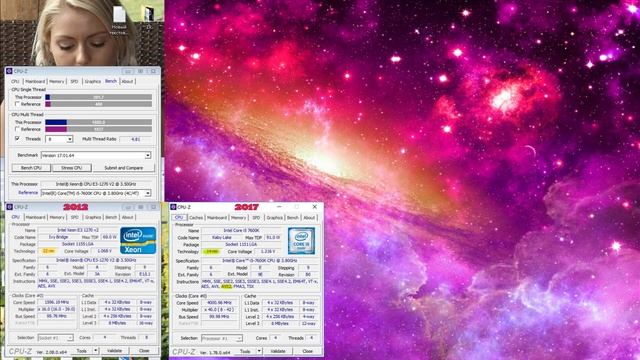
Task: Open the Memory tab in the benchmark window
Action: 57,82
